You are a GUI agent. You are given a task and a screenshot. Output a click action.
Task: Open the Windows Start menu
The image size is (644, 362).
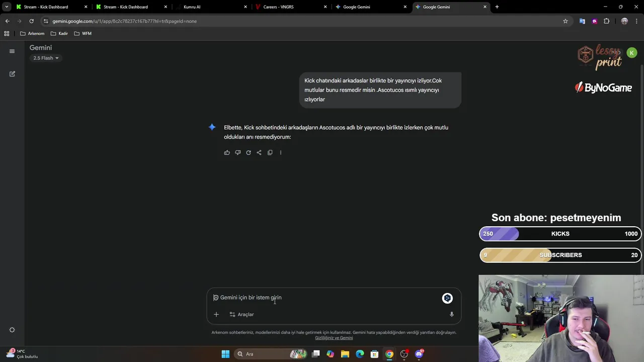[225, 354]
